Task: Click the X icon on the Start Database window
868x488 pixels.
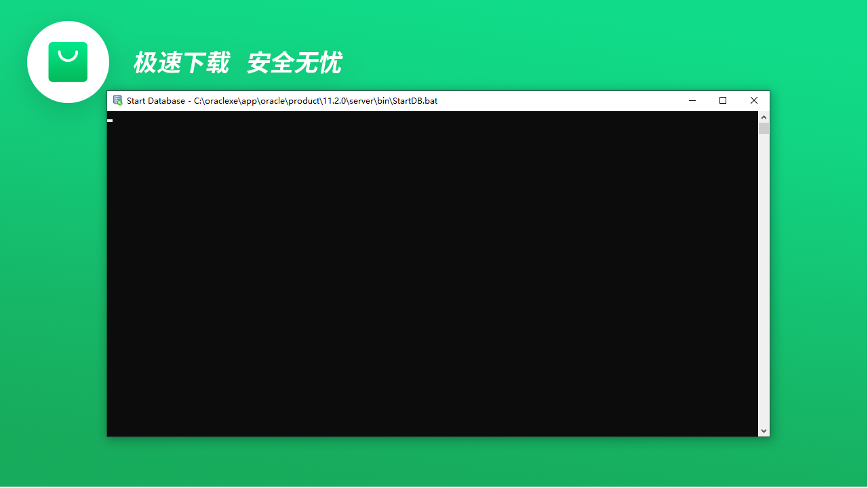Action: click(753, 100)
